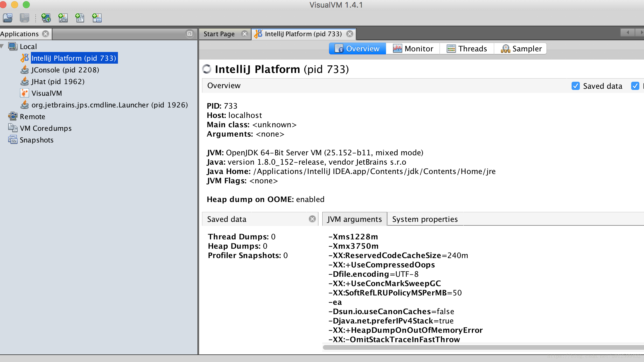Image resolution: width=644 pixels, height=362 pixels.
Task: Minimize the Applications panel window group
Action: [190, 34]
